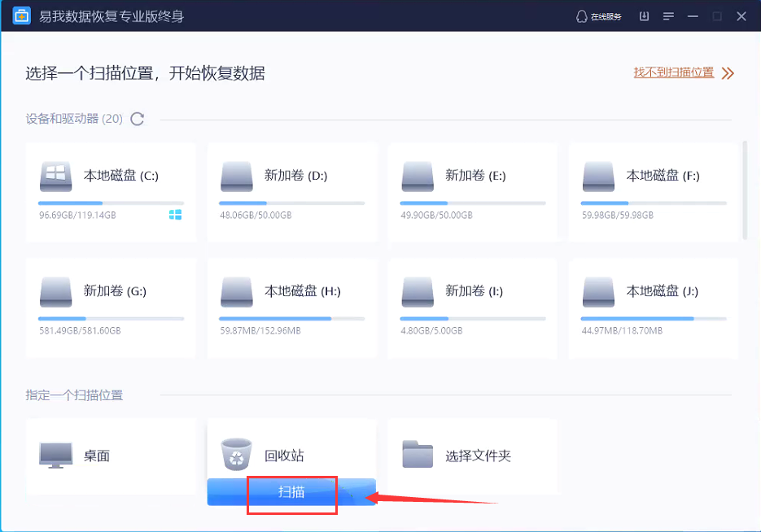Click the 回收站 label
The height and width of the screenshot is (532, 761).
284,456
